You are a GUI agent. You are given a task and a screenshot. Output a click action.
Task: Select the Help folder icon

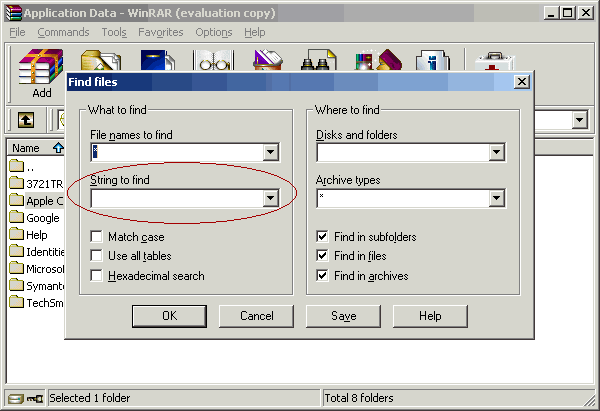pos(16,234)
